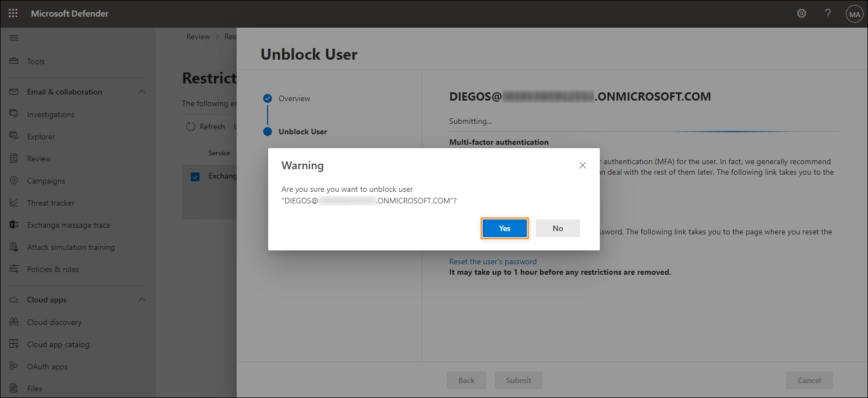Collapse the Cloud apps section
The image size is (868, 398).
pos(142,300)
